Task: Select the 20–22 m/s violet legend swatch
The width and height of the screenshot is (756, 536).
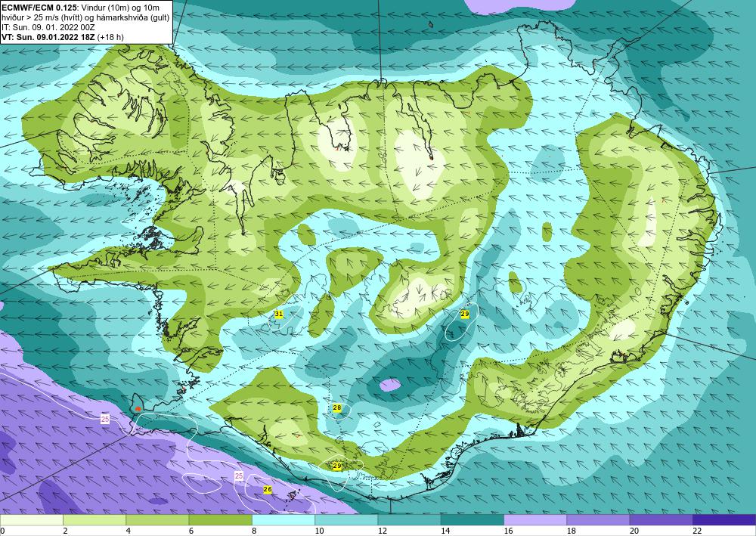Action: pyautogui.click(x=661, y=520)
